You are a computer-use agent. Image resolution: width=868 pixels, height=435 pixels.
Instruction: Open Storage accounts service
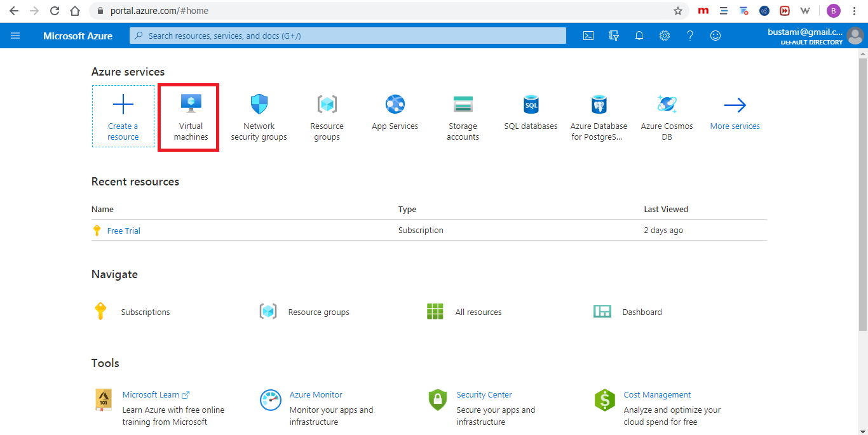tap(463, 117)
